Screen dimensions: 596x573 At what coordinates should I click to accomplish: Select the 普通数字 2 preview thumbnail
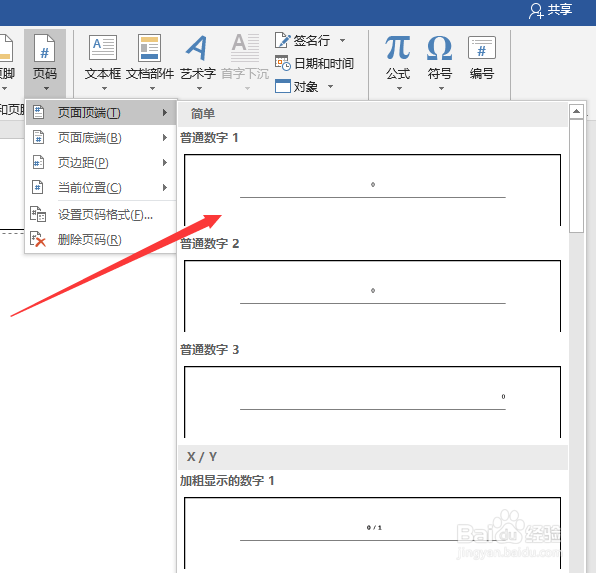click(372, 296)
